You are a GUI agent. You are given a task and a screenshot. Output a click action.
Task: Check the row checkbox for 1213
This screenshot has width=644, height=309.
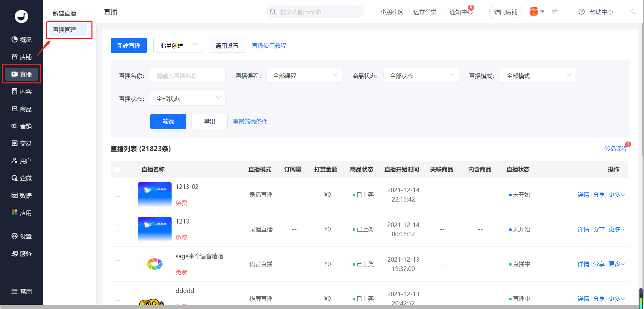[118, 228]
